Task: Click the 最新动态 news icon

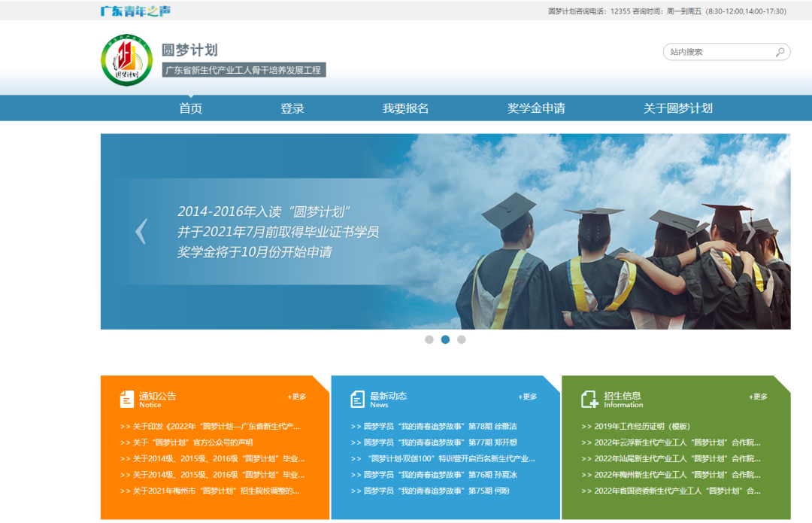Action: (x=358, y=400)
